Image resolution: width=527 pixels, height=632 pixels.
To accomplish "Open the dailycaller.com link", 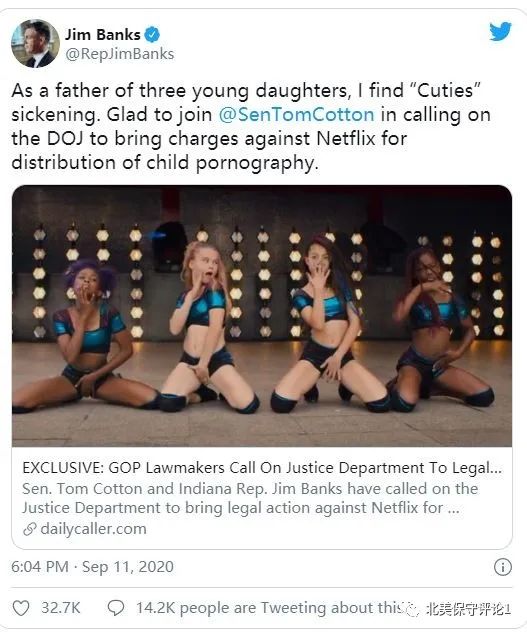I will pos(93,529).
